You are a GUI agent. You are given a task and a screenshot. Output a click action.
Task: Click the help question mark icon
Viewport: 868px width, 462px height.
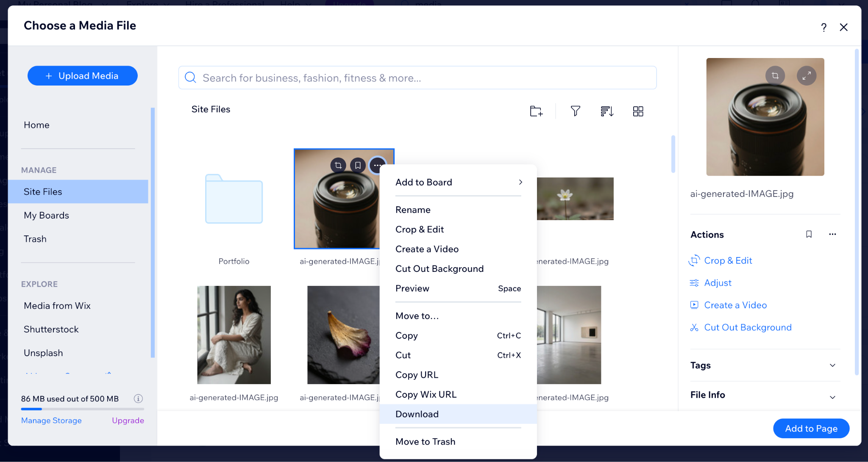click(x=823, y=28)
